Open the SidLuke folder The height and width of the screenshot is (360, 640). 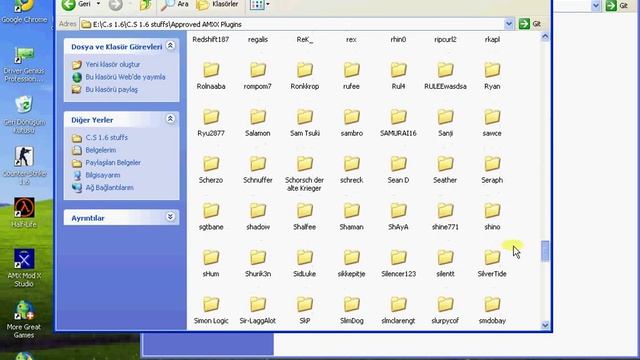pyautogui.click(x=304, y=263)
